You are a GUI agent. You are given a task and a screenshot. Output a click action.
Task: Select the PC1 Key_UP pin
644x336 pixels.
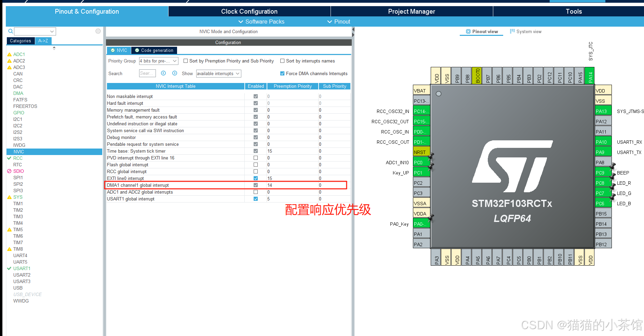[x=421, y=172]
